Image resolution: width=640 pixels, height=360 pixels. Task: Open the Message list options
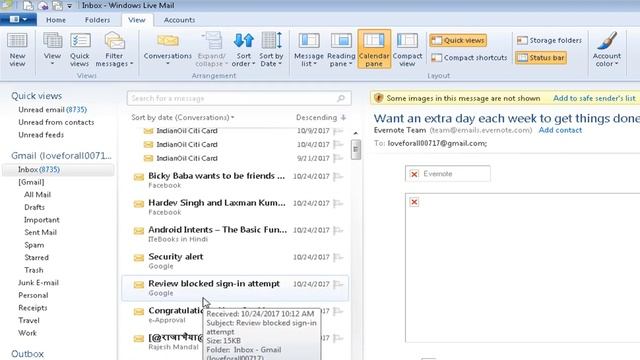coord(309,50)
